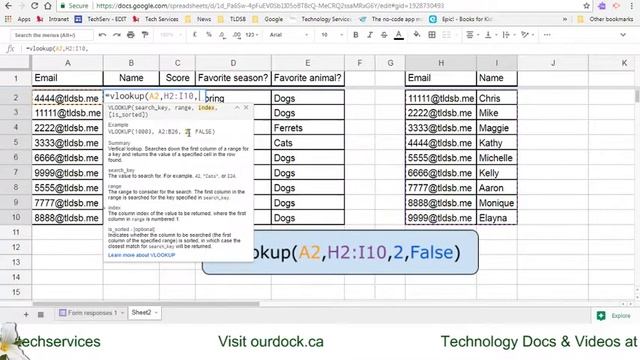640x360 pixels.
Task: Toggle Italic formatting
Action: click(370, 35)
